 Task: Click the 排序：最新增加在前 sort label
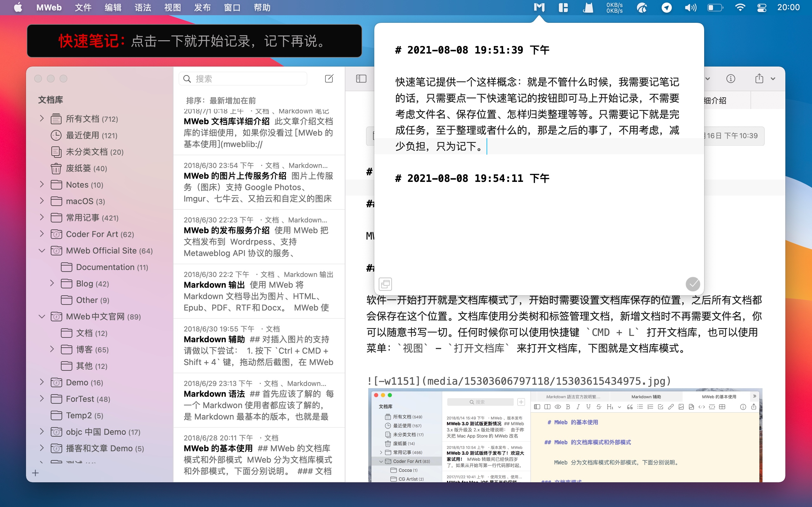221,100
